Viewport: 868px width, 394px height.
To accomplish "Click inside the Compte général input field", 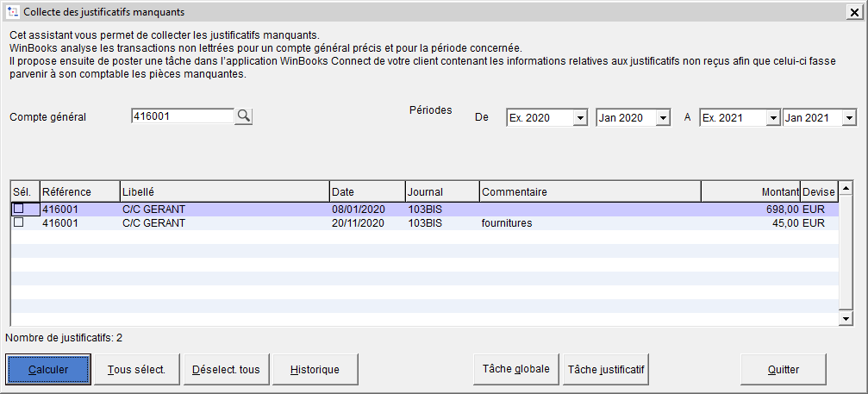I will [181, 116].
